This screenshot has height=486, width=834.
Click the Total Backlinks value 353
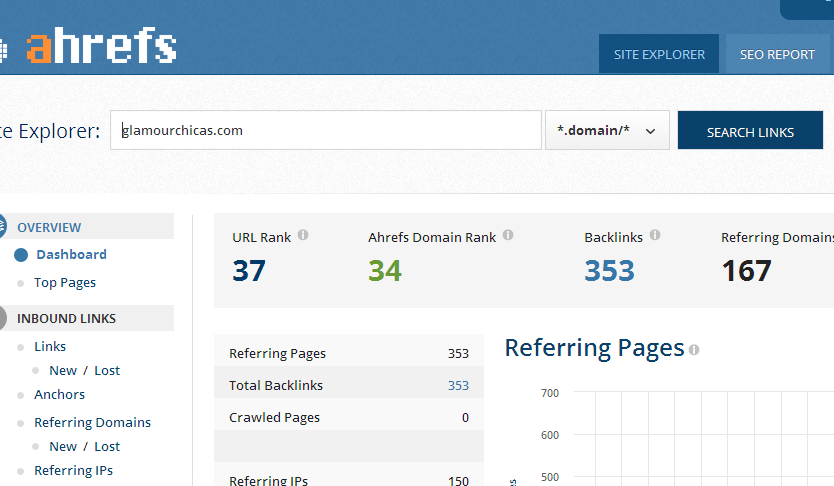458,386
